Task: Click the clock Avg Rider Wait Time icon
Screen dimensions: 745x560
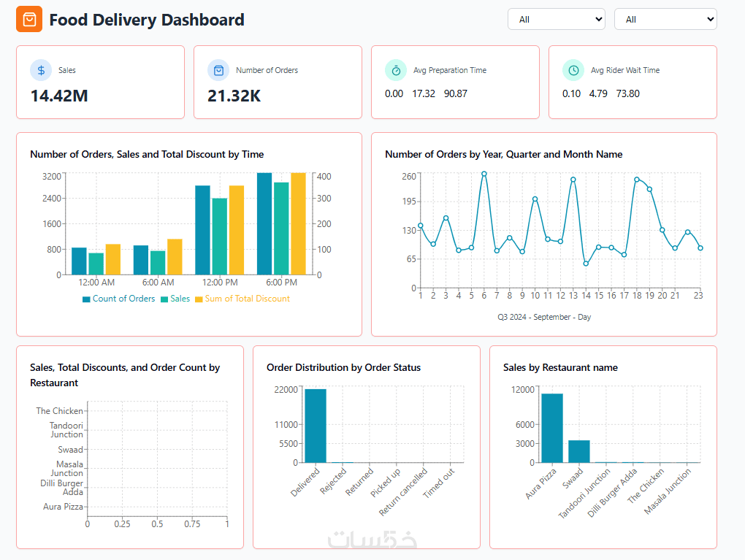Action: click(573, 70)
